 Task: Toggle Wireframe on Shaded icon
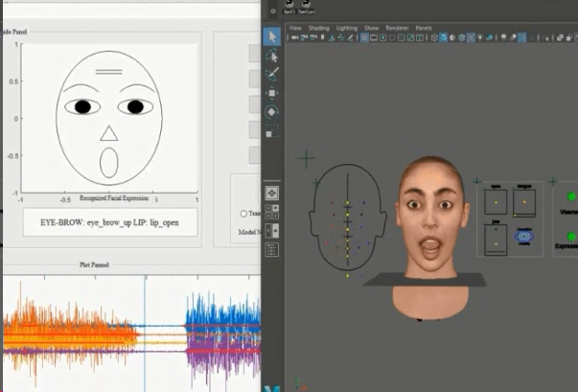[x=461, y=37]
